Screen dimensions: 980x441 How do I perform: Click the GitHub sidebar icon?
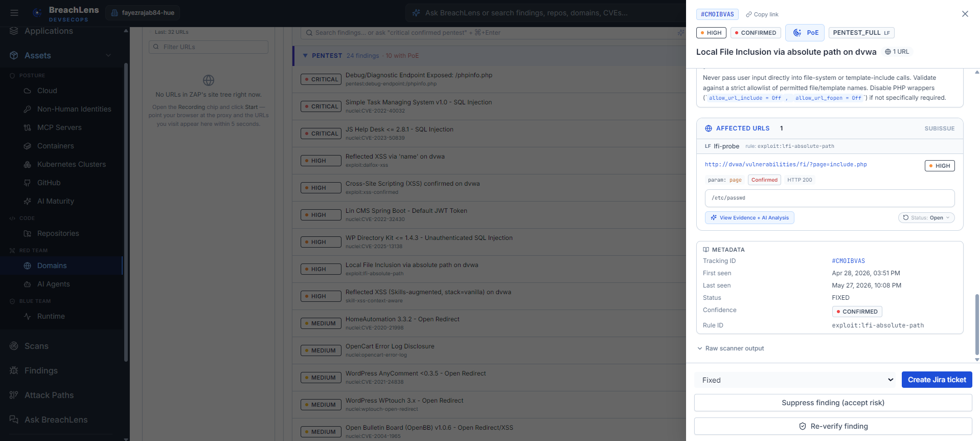(28, 183)
